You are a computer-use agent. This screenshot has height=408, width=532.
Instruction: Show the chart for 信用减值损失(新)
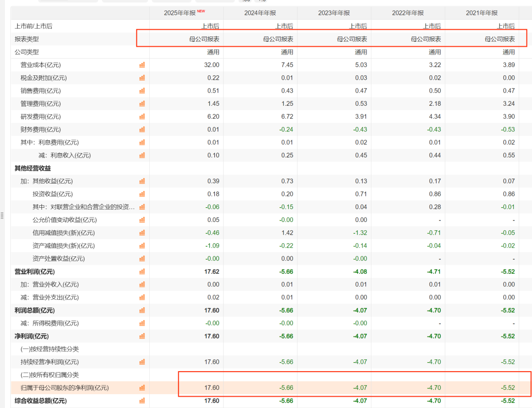pos(142,233)
